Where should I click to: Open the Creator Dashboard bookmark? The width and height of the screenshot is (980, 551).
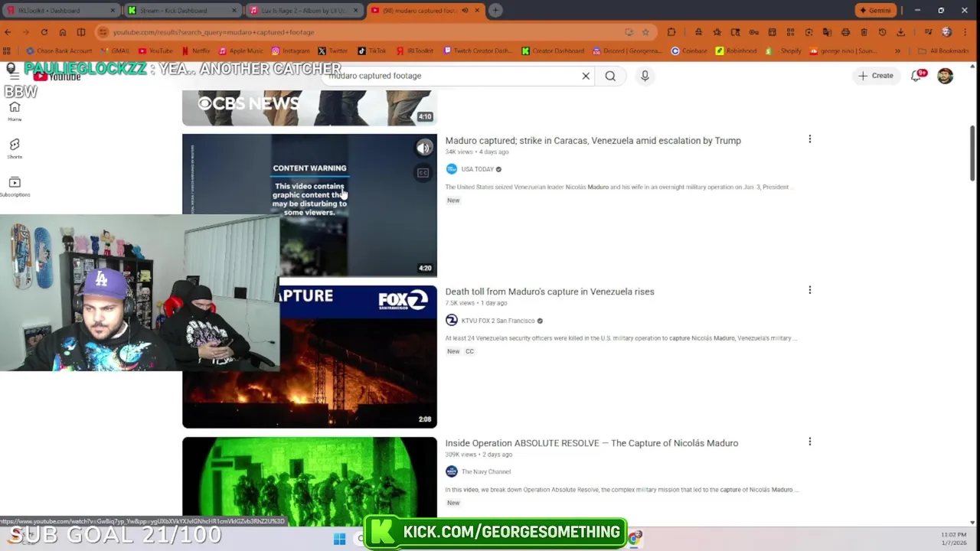[552, 51]
